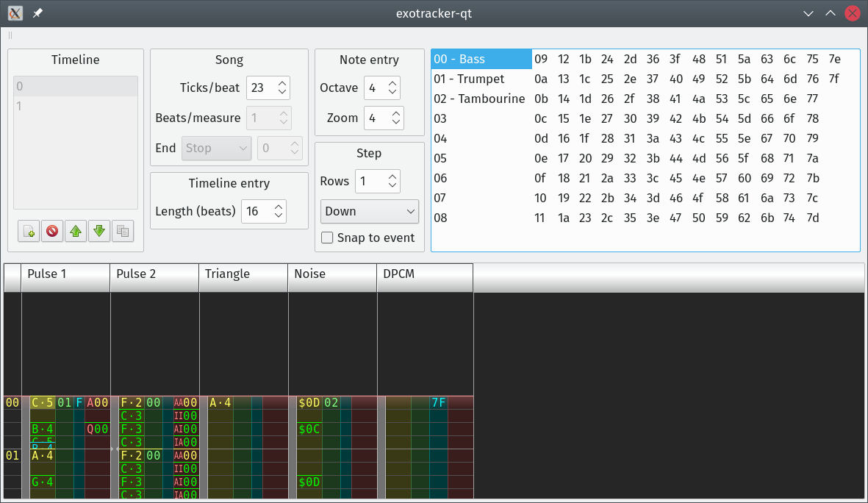The width and height of the screenshot is (868, 503).
Task: Move timeline entry down
Action: [99, 232]
